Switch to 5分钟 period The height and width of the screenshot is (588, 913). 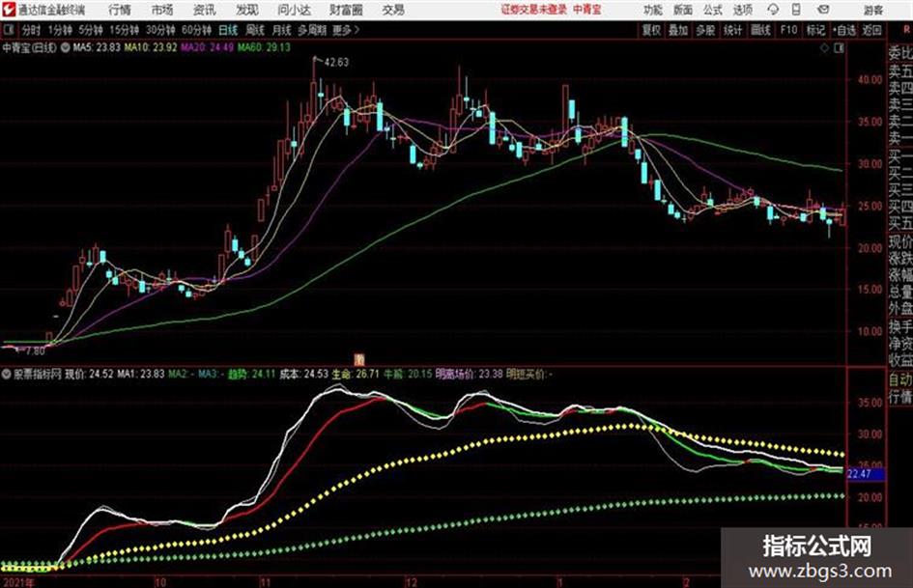coord(91,30)
